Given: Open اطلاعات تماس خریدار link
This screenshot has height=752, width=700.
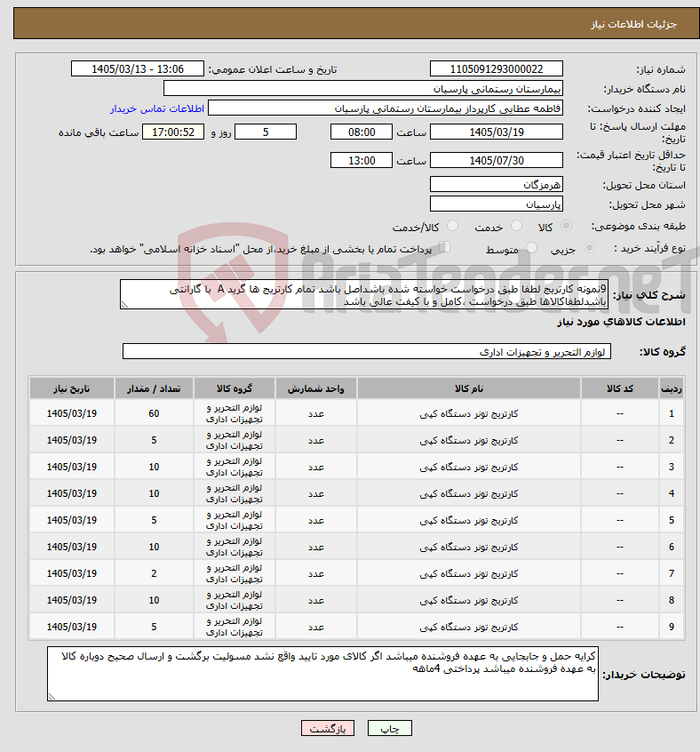Looking at the screenshot, I should pyautogui.click(x=157, y=108).
